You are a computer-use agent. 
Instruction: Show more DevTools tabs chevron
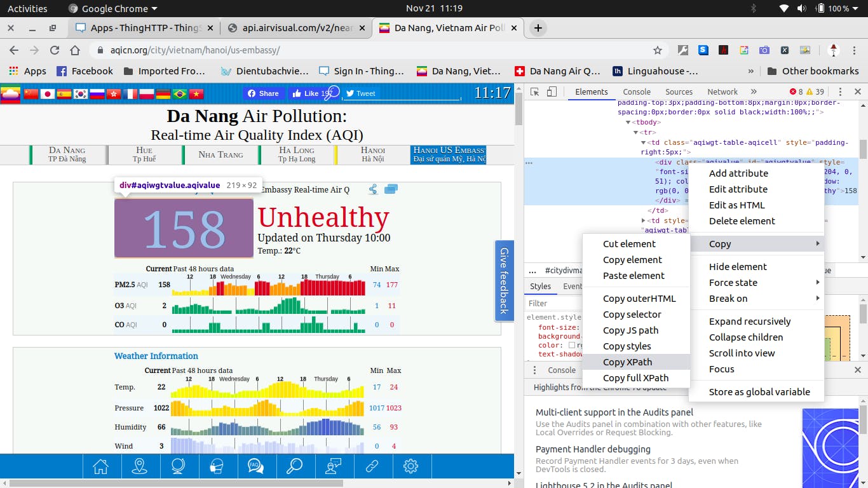click(754, 91)
